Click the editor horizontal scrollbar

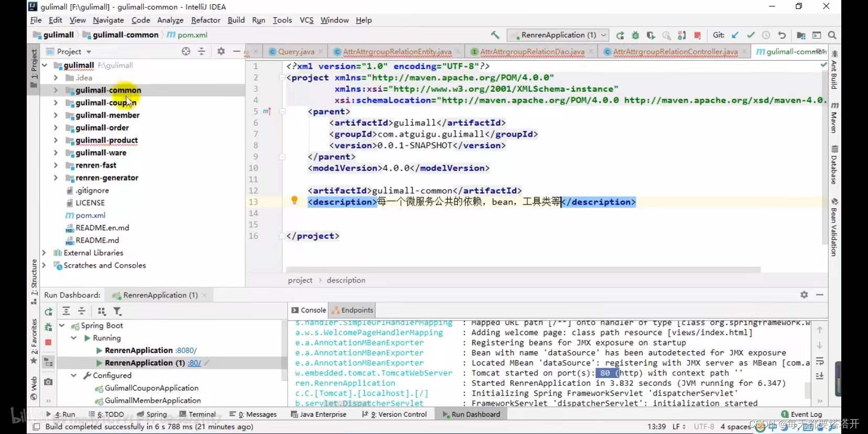point(523,270)
